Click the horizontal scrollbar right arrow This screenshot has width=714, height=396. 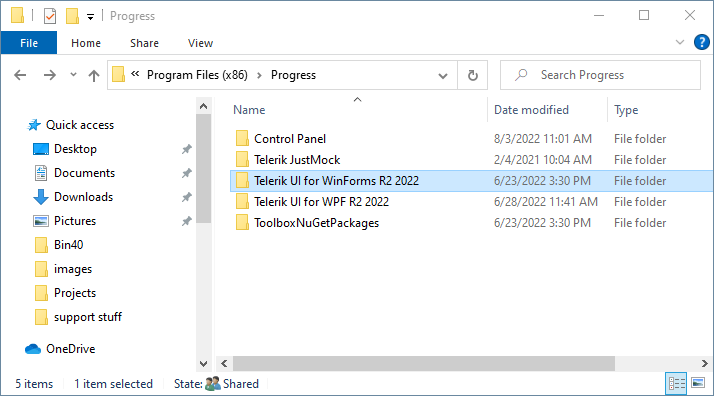[x=704, y=363]
